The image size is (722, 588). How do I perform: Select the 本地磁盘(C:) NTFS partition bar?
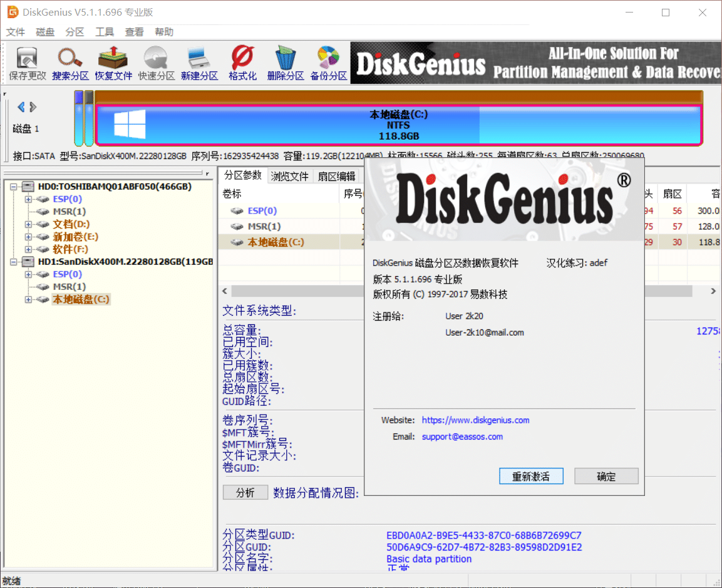click(x=398, y=125)
